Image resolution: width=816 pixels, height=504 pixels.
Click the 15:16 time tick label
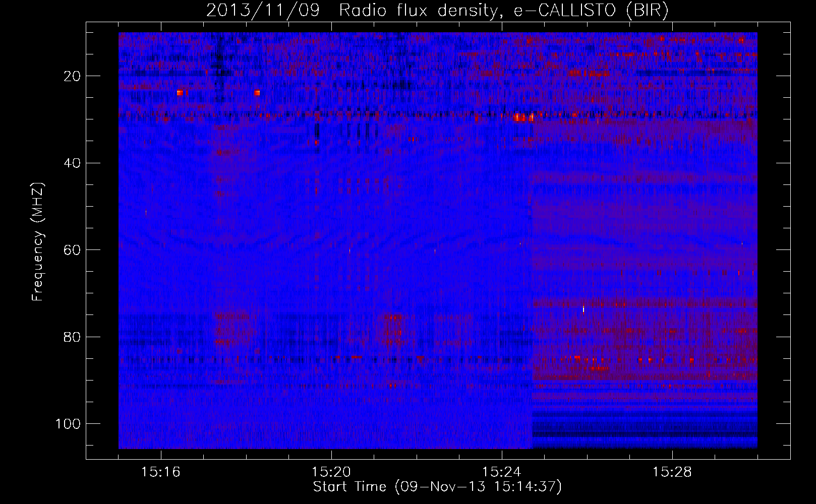pyautogui.click(x=161, y=472)
